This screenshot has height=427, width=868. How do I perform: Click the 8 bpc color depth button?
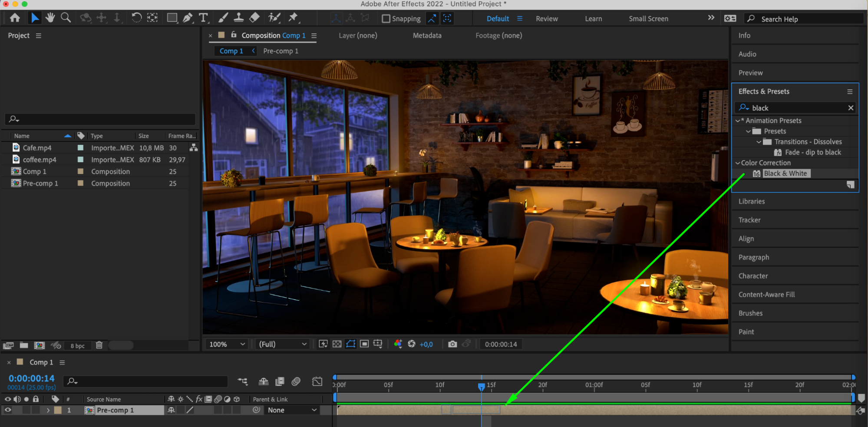click(x=78, y=346)
